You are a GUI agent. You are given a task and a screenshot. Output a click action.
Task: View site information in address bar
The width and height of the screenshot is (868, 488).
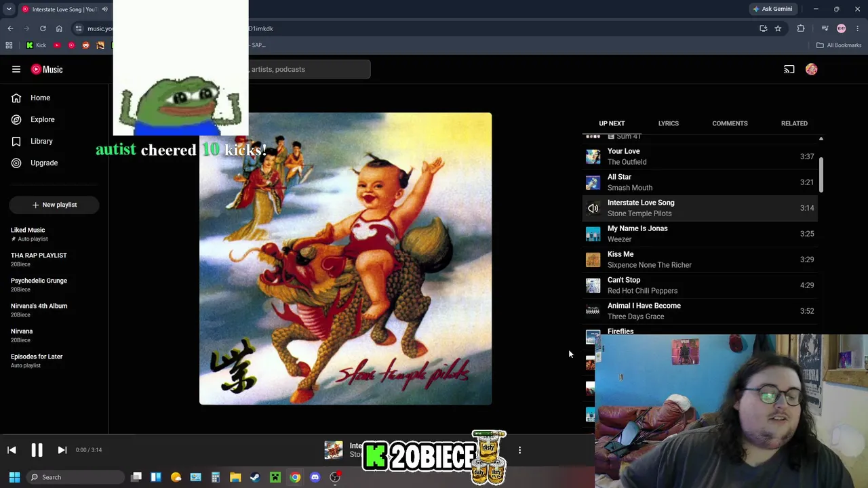pyautogui.click(x=79, y=28)
